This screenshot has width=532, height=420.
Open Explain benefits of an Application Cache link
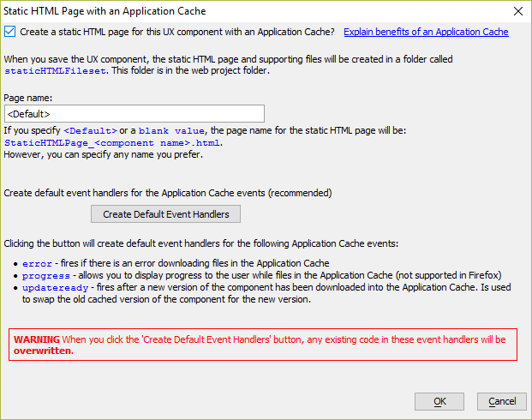(426, 32)
